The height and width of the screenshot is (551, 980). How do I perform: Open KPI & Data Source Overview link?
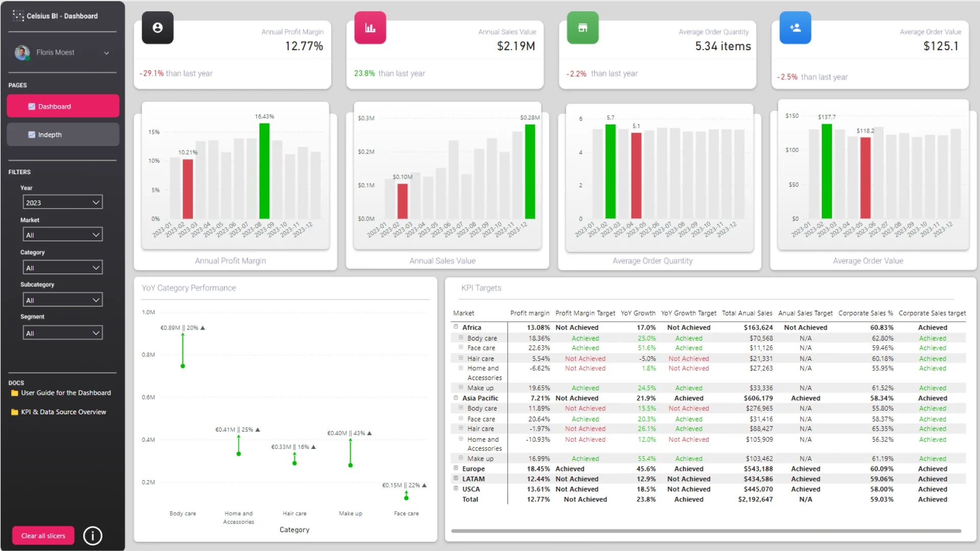[63, 412]
